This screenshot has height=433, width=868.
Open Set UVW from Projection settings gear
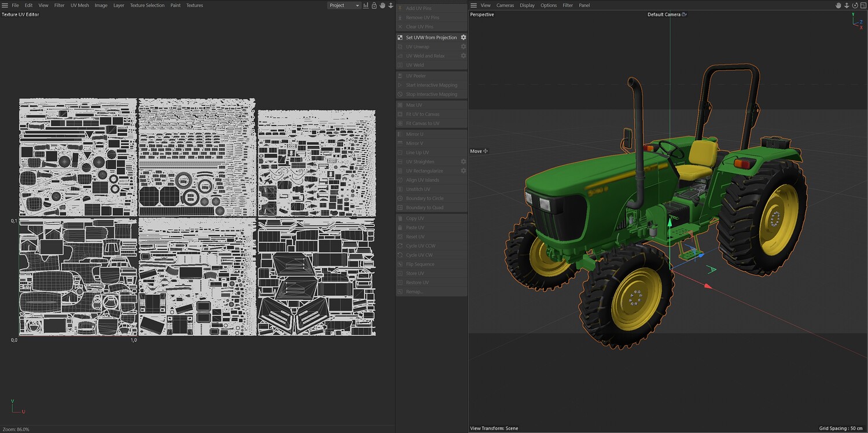[x=463, y=38]
